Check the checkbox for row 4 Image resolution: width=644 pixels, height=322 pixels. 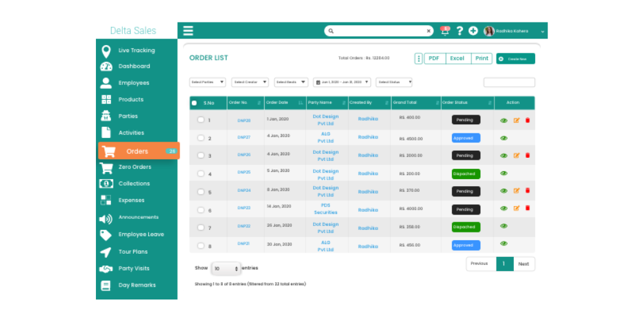click(x=200, y=173)
